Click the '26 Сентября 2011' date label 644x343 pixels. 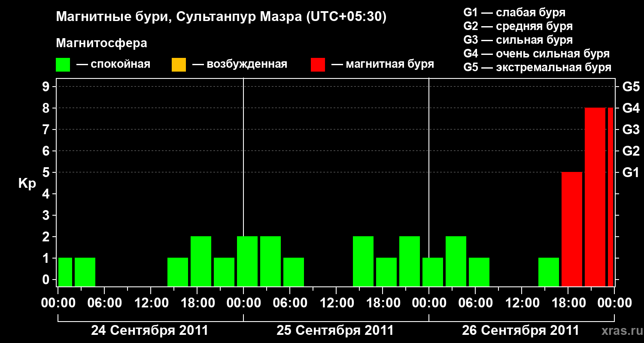click(521, 331)
